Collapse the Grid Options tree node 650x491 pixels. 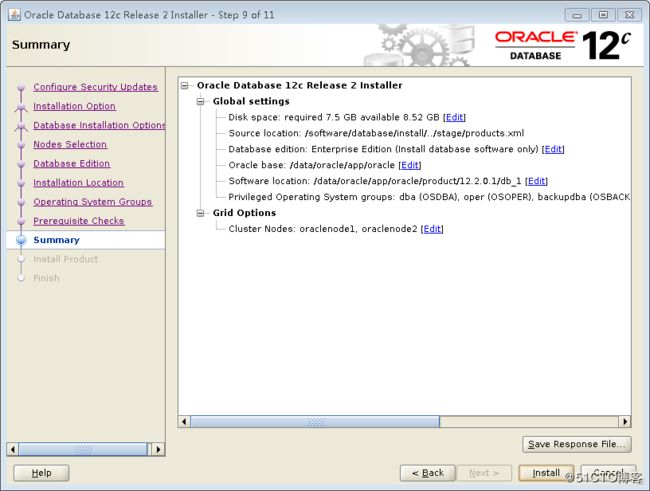click(x=201, y=213)
